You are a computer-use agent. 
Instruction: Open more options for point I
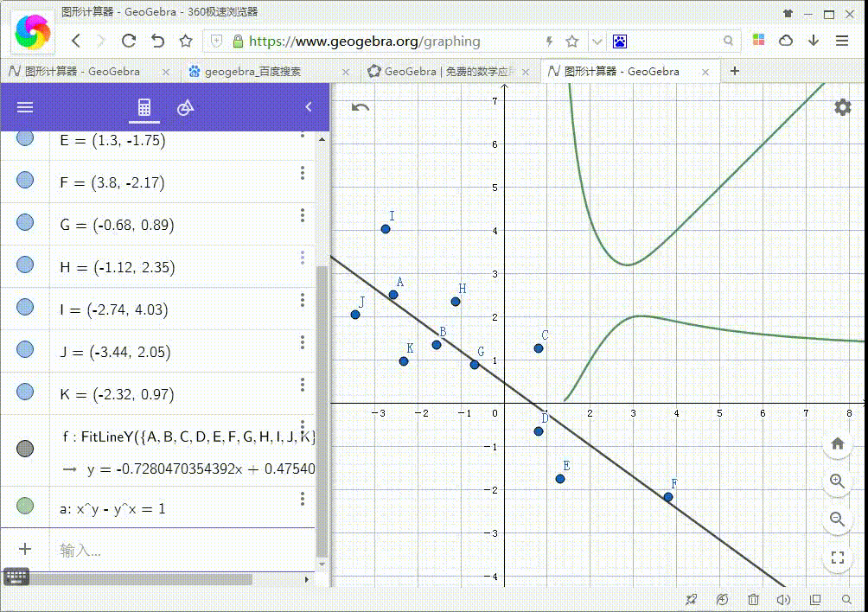tap(303, 300)
